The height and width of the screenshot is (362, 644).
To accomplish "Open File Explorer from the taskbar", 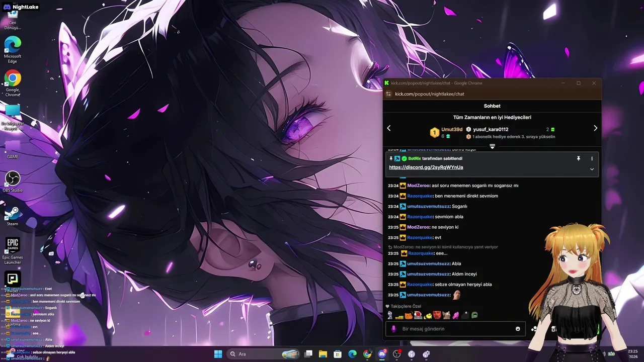I will tap(323, 354).
